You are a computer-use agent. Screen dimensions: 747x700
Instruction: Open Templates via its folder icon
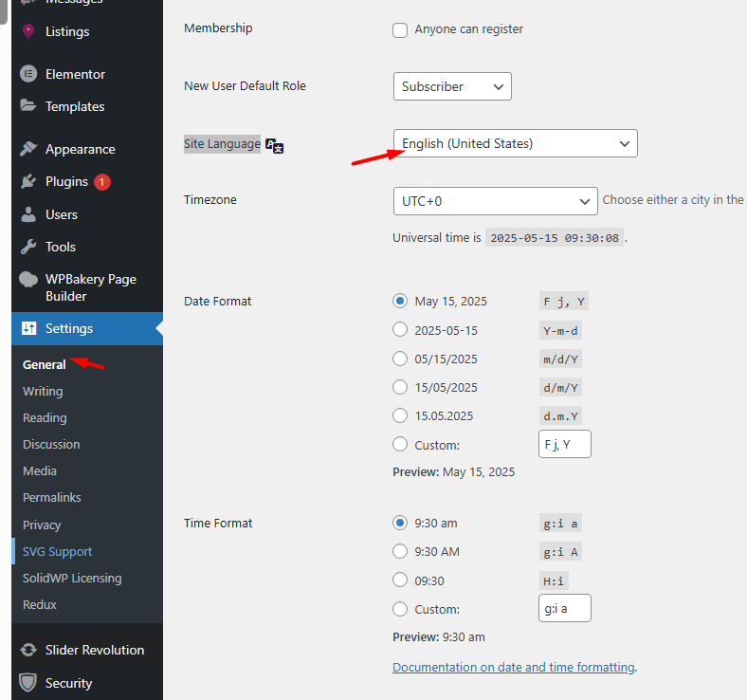click(27, 106)
